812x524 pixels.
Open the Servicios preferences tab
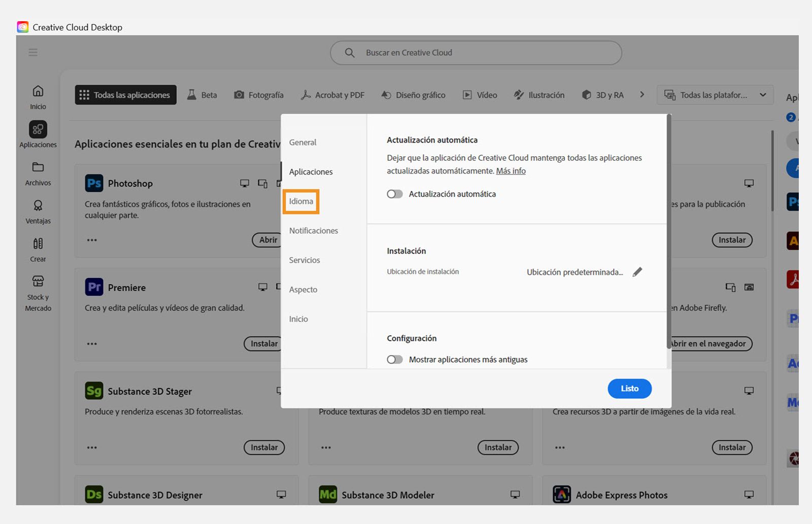coord(304,260)
